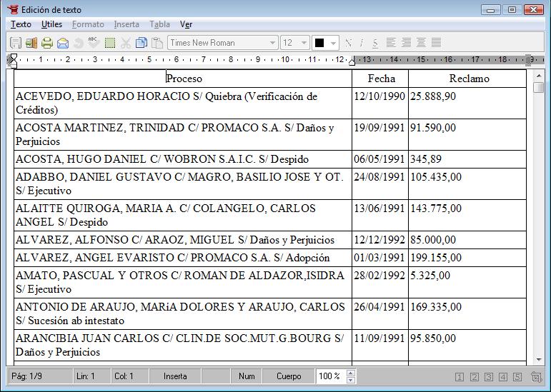551x392 pixels.
Task: Open the Formato menu
Action: click(x=88, y=24)
